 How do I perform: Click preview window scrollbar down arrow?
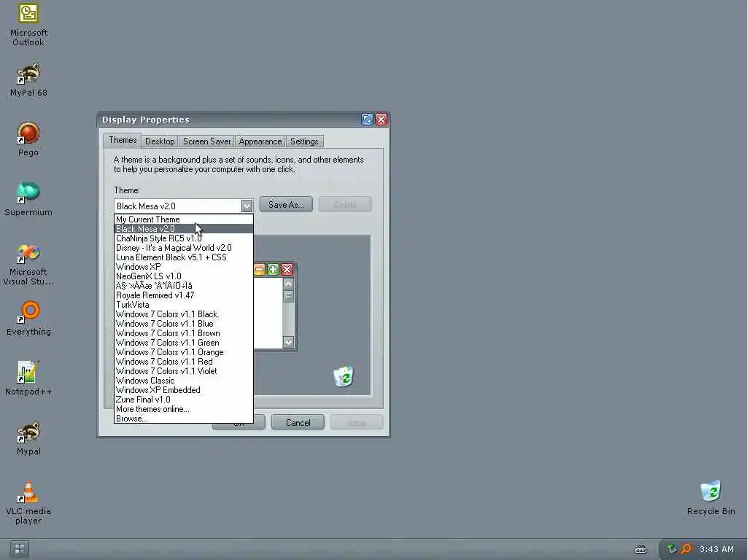pos(288,342)
